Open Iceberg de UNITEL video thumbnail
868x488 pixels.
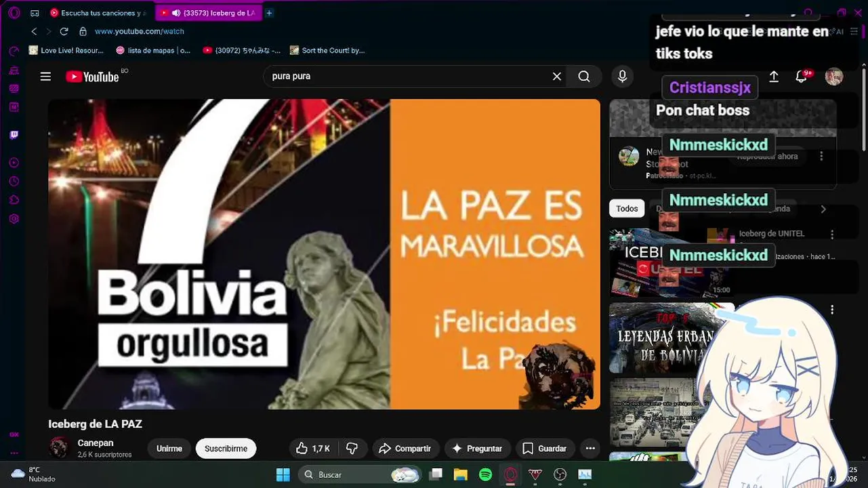coord(671,263)
